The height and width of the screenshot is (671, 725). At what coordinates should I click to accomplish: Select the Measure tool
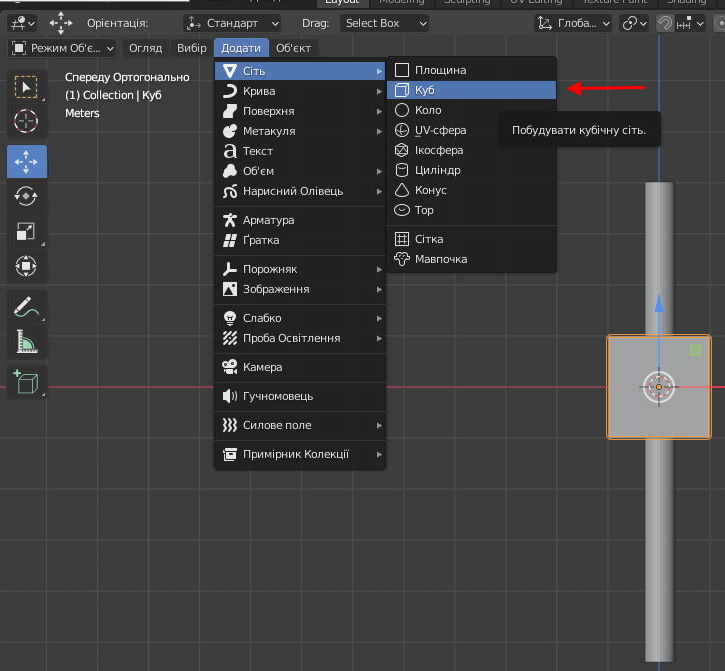pos(26,342)
